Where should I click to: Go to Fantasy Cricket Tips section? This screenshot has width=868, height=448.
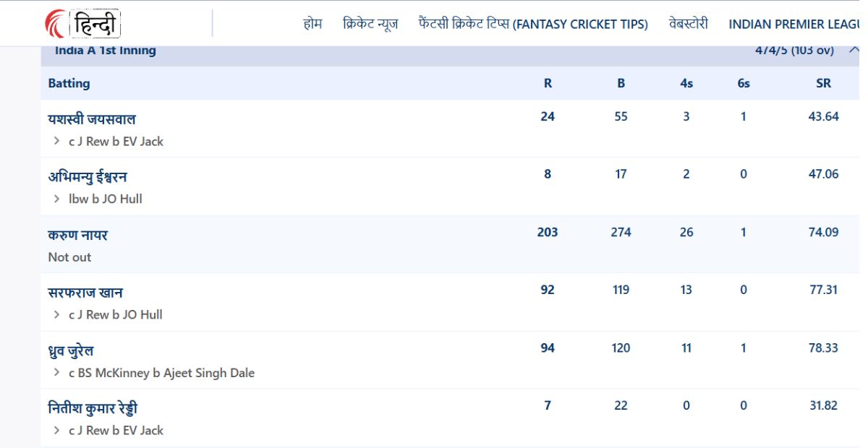pos(533,24)
